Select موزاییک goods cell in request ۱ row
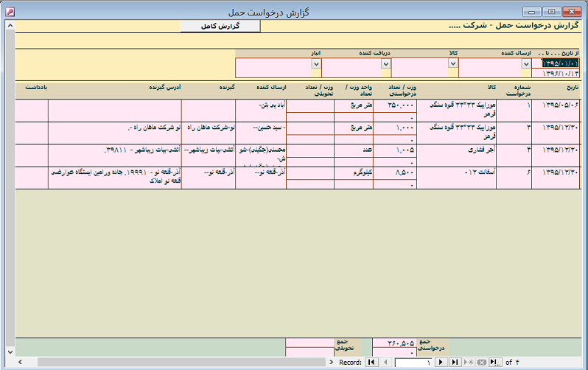 point(456,111)
